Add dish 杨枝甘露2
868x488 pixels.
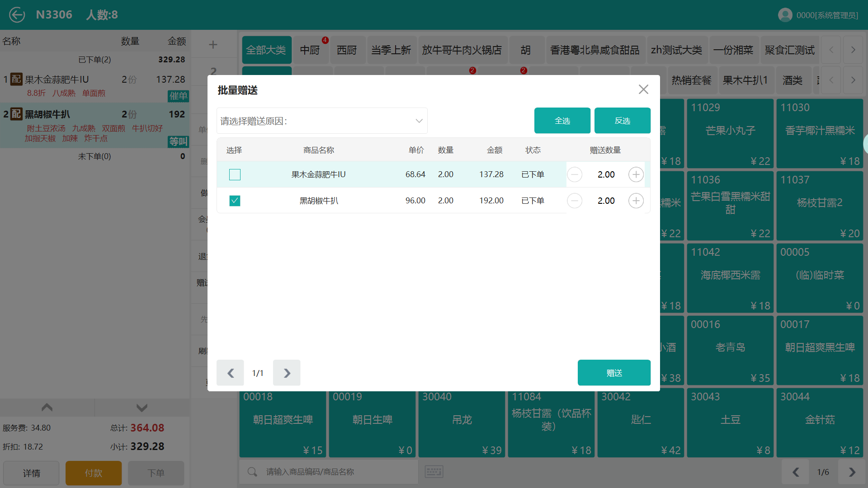tap(820, 206)
